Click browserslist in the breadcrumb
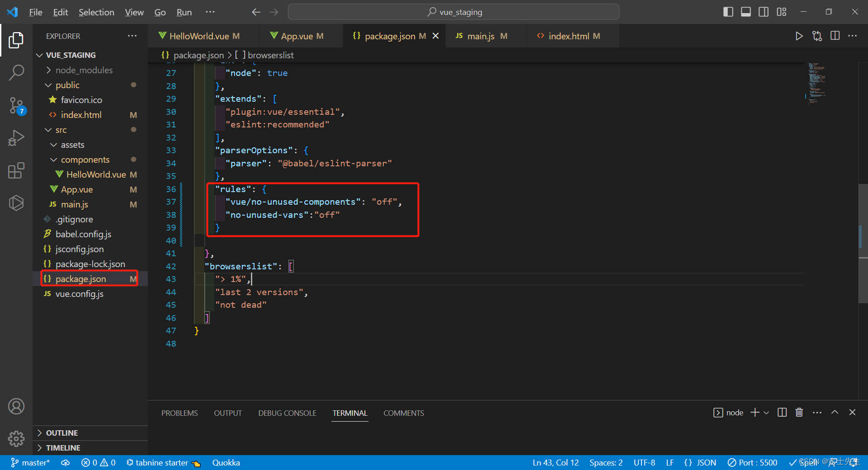Image resolution: width=868 pixels, height=470 pixels. tap(270, 55)
